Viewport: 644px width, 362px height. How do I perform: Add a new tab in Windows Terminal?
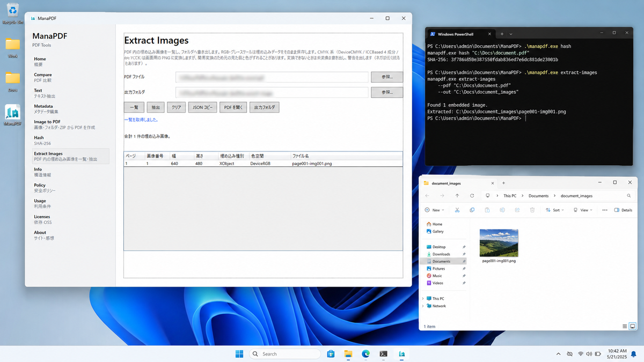point(502,34)
